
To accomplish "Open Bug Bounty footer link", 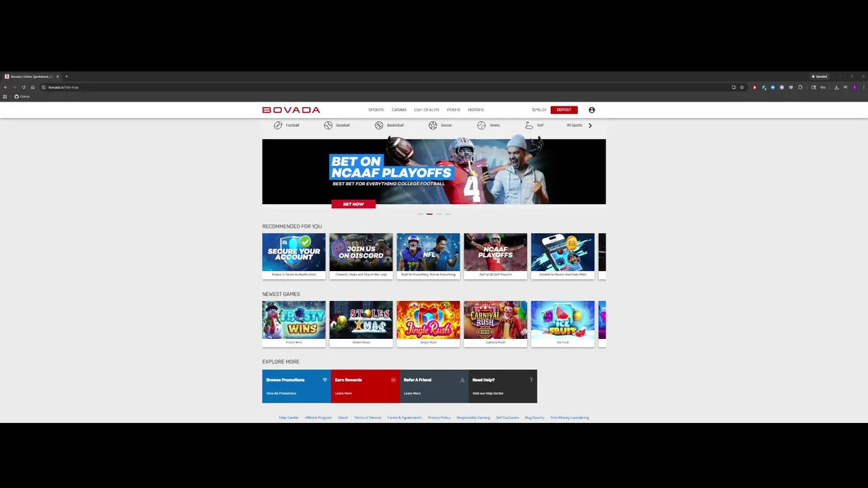I will coord(534,418).
